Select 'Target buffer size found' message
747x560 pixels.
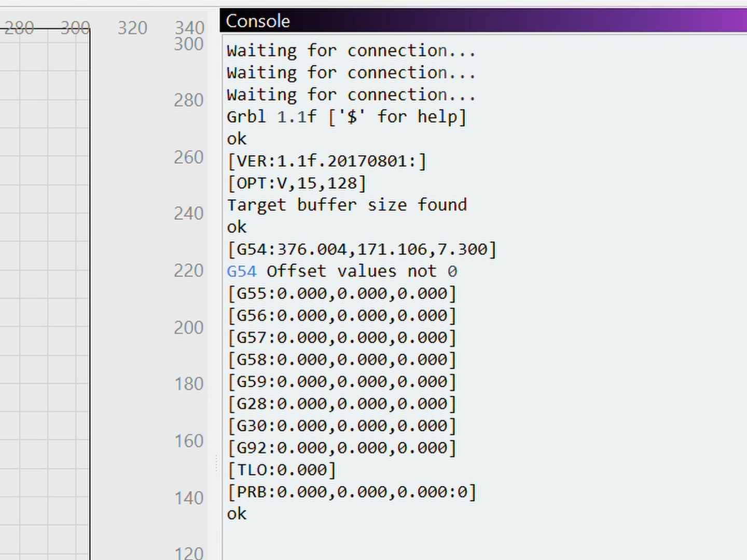click(347, 205)
